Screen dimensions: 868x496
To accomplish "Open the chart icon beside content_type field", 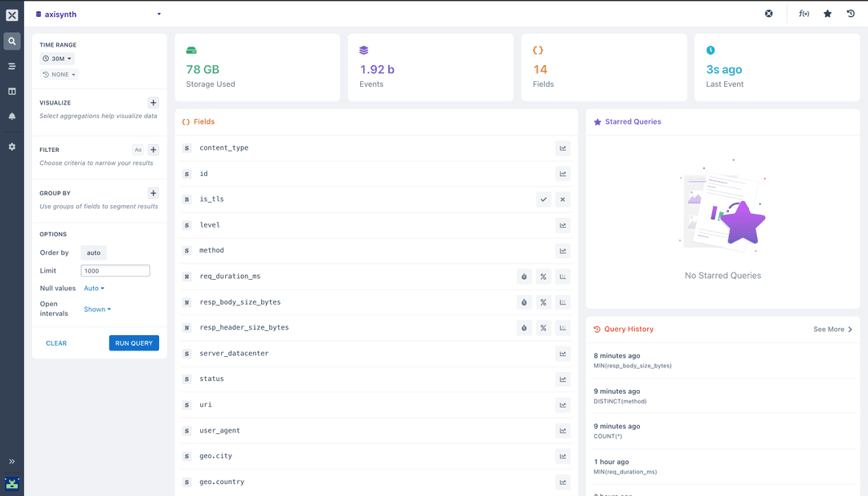I will coord(563,148).
